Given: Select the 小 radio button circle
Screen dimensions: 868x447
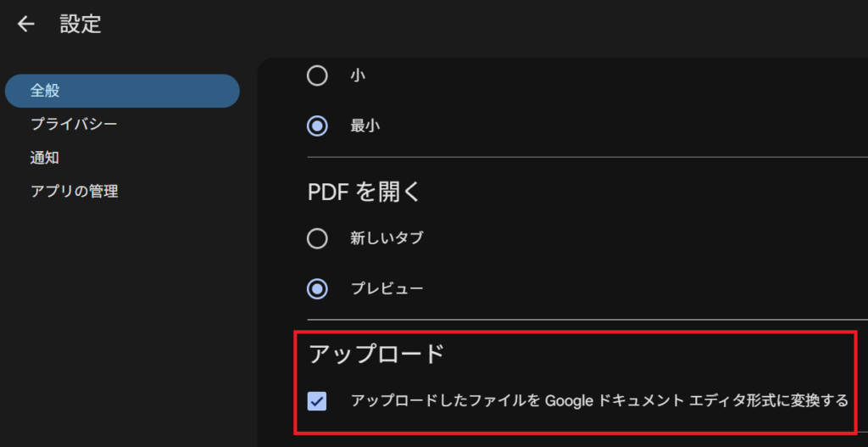Looking at the screenshot, I should coord(317,76).
